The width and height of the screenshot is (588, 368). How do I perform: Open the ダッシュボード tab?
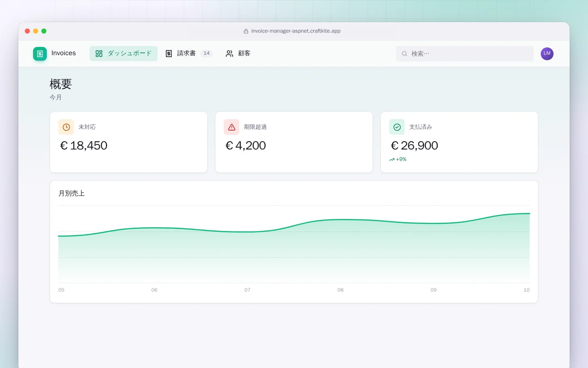coord(124,53)
